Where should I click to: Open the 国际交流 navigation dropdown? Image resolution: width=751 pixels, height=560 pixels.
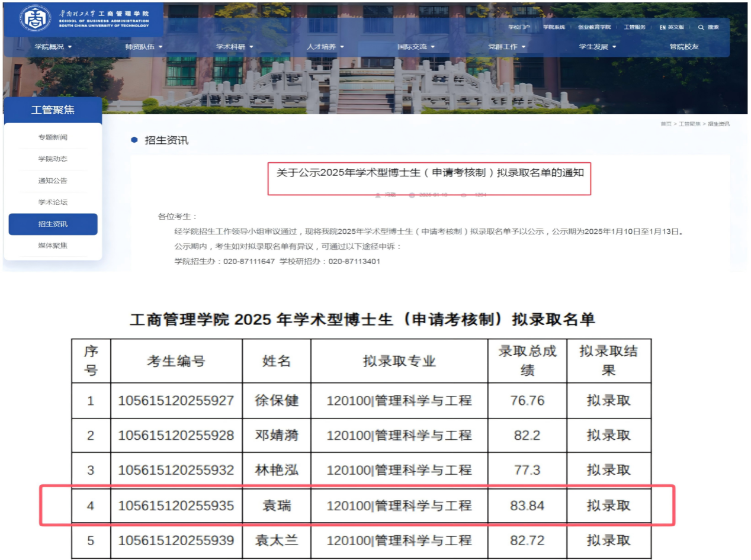click(416, 47)
